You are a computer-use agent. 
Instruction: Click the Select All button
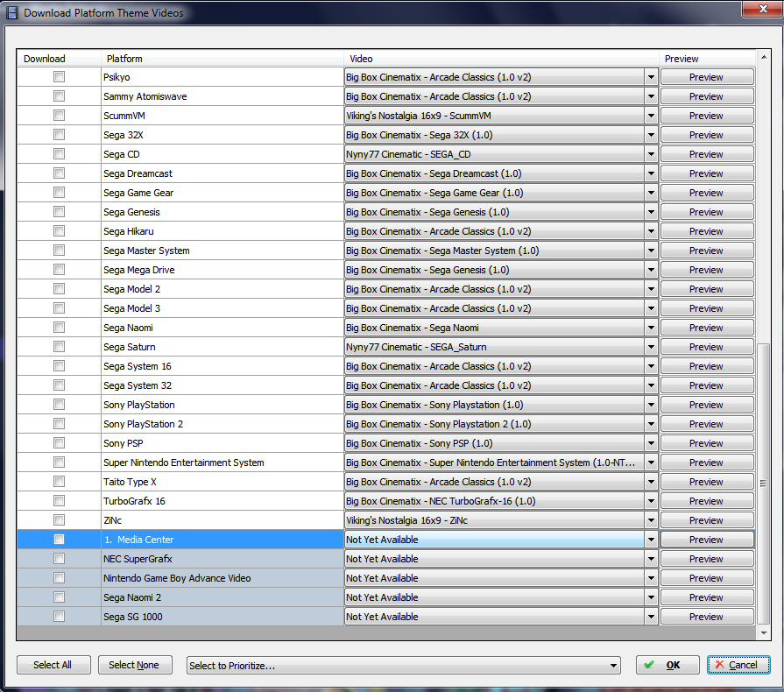[x=53, y=665]
